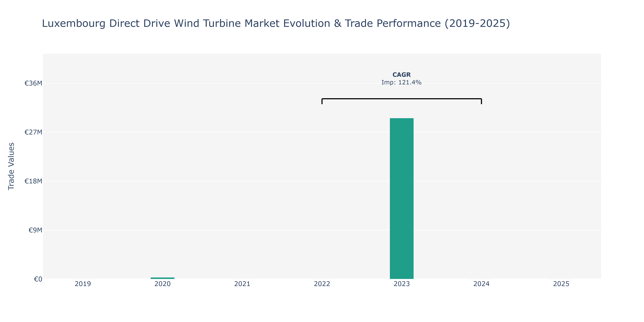Click the €18M y-axis label
644x322 pixels.
33,181
